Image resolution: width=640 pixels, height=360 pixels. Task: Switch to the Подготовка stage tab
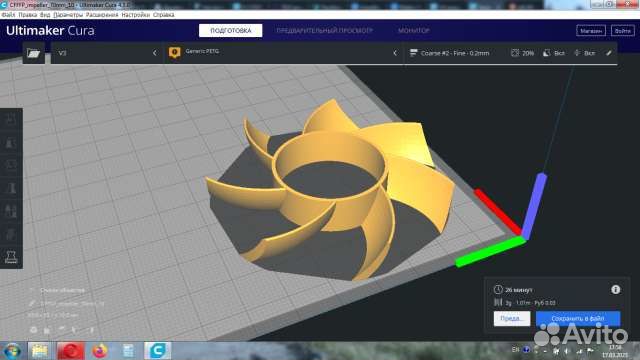click(x=231, y=31)
